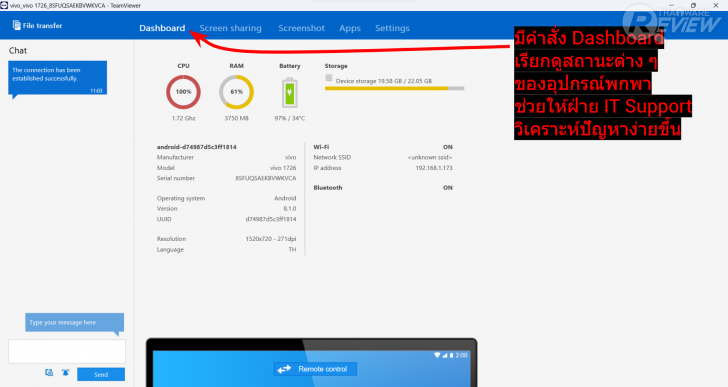Select the unknown ssid network value

tap(430, 157)
